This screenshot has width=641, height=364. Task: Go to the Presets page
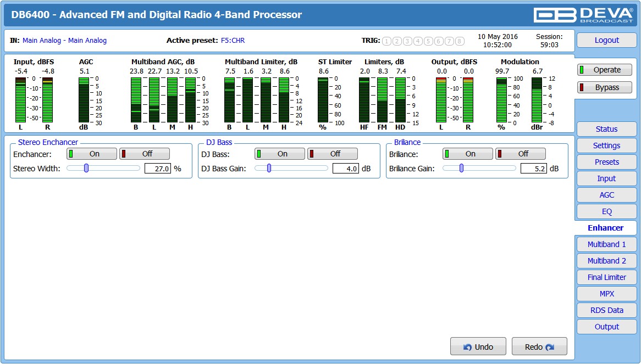point(607,162)
